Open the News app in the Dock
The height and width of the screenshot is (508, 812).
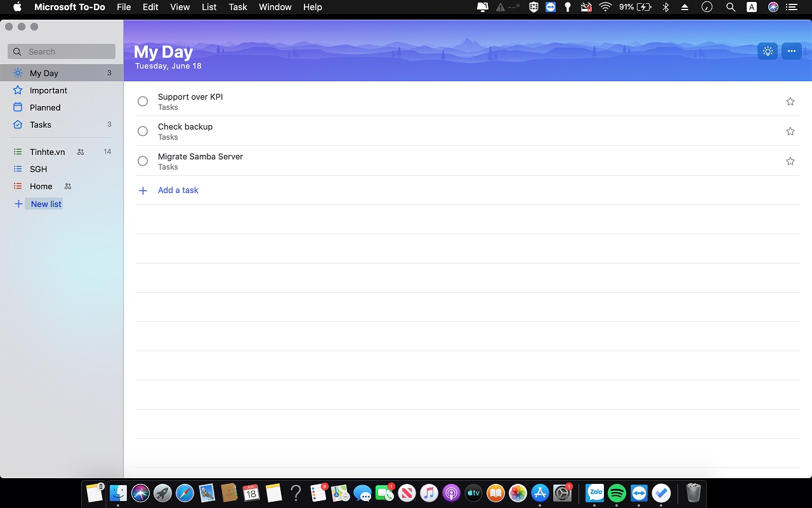pyautogui.click(x=407, y=493)
